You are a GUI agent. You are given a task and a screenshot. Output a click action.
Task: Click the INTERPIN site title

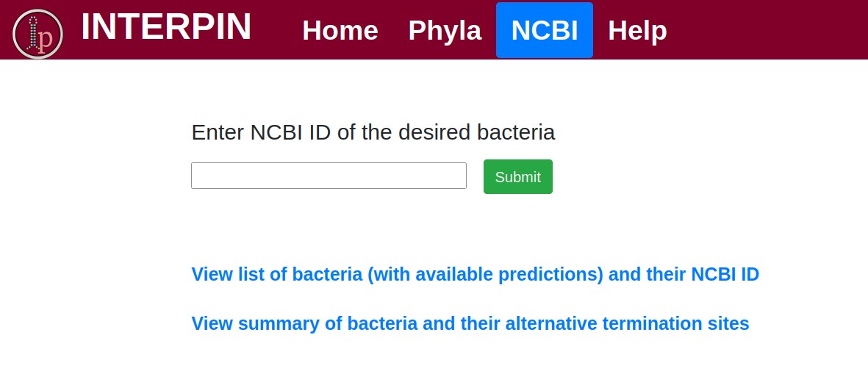coord(166,27)
